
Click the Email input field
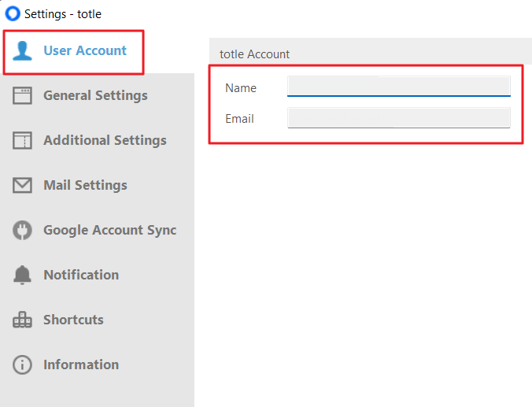pos(399,118)
